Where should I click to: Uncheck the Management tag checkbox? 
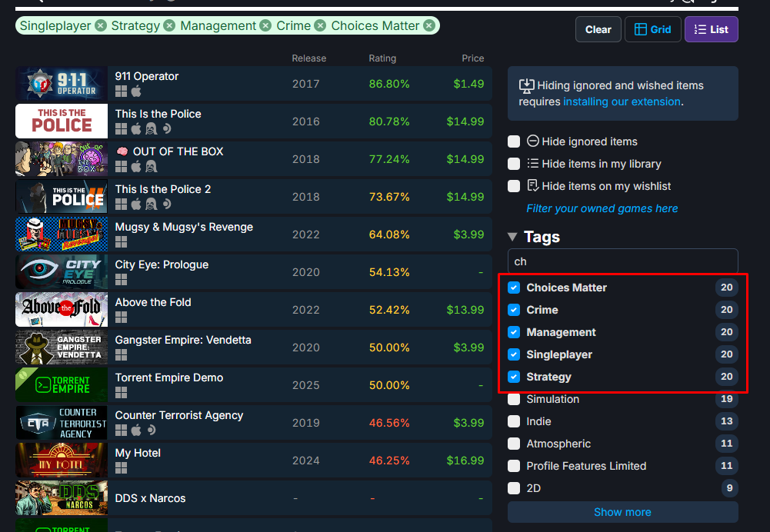(514, 332)
